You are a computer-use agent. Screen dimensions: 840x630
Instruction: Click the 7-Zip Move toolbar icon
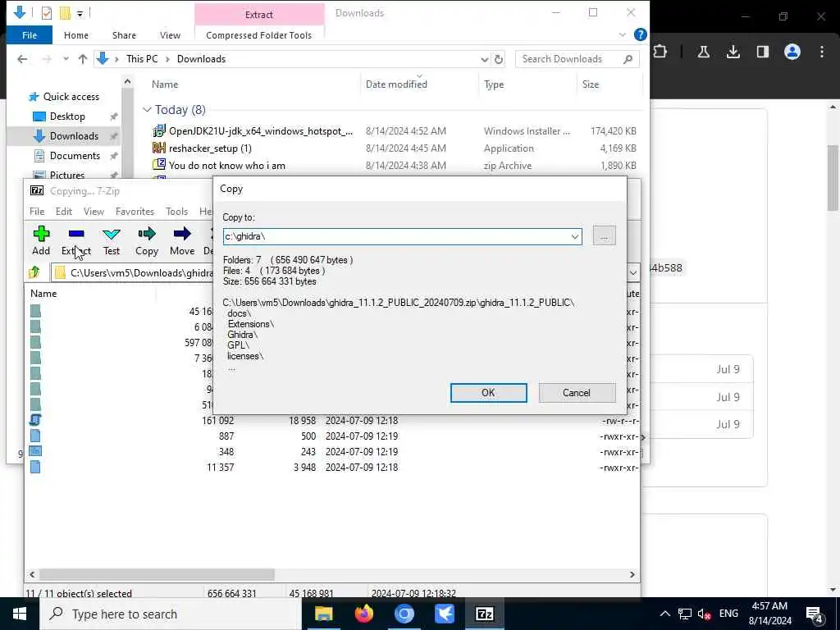pyautogui.click(x=182, y=240)
